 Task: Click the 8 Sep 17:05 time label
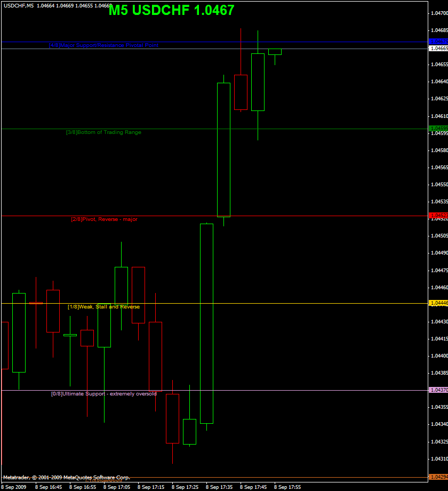pyautogui.click(x=117, y=487)
